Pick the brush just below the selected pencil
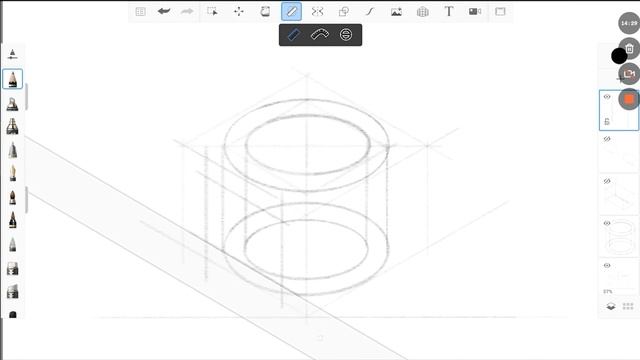This screenshot has height=360, width=640. pyautogui.click(x=12, y=104)
